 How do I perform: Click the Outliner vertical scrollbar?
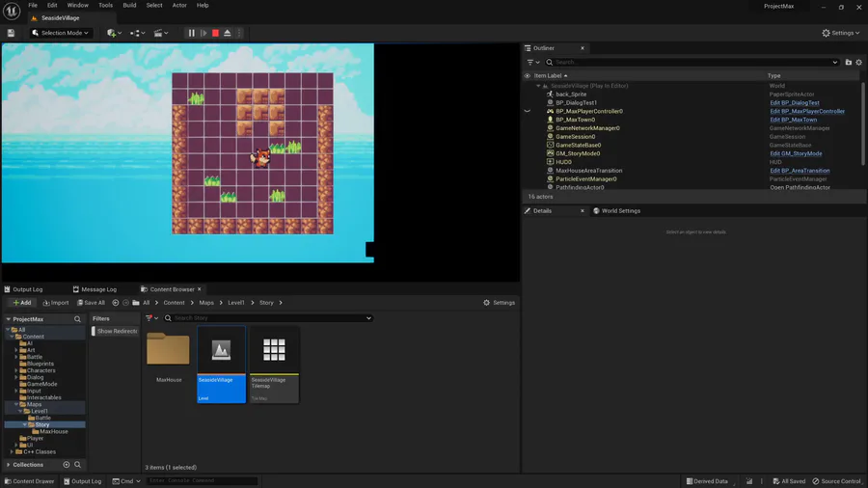click(863, 122)
